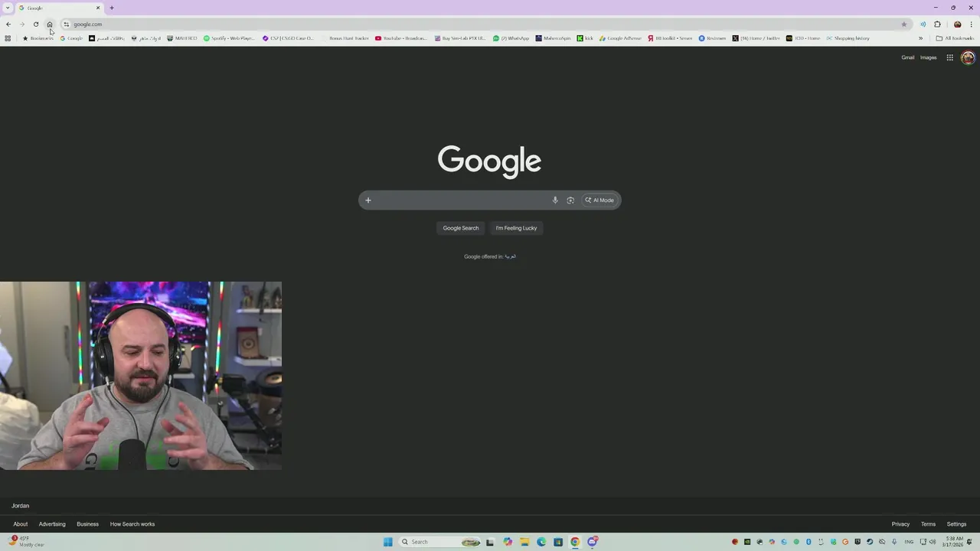Start voice search with microphone icon
Image resolution: width=980 pixels, height=551 pixels.
pyautogui.click(x=555, y=201)
